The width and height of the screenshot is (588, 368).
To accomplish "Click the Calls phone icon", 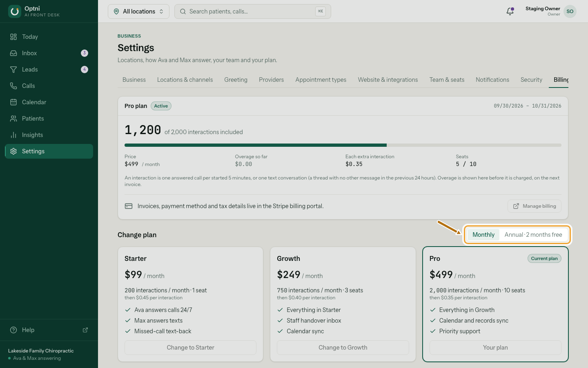I will pos(13,86).
